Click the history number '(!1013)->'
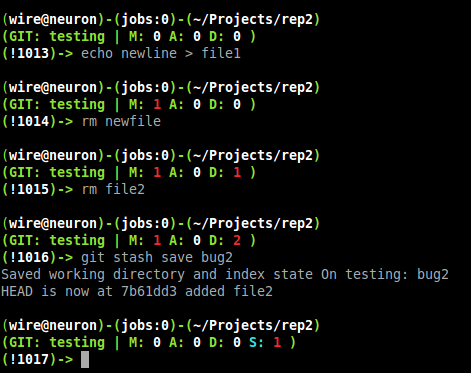This screenshot has width=471, height=373. (37, 53)
